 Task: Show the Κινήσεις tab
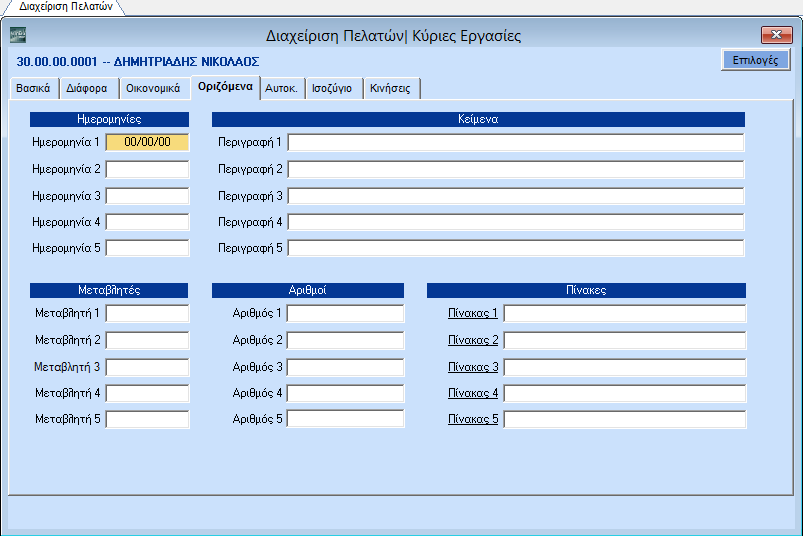(390, 88)
